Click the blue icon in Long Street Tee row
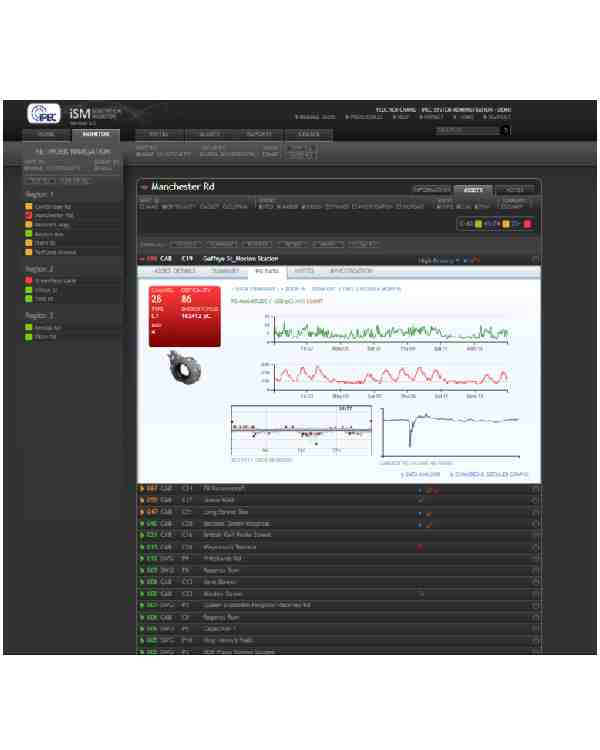Viewport: 600px width, 750px height. click(420, 514)
